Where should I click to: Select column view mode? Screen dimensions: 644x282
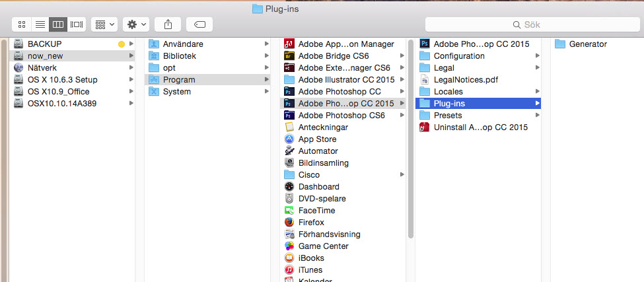coord(58,24)
